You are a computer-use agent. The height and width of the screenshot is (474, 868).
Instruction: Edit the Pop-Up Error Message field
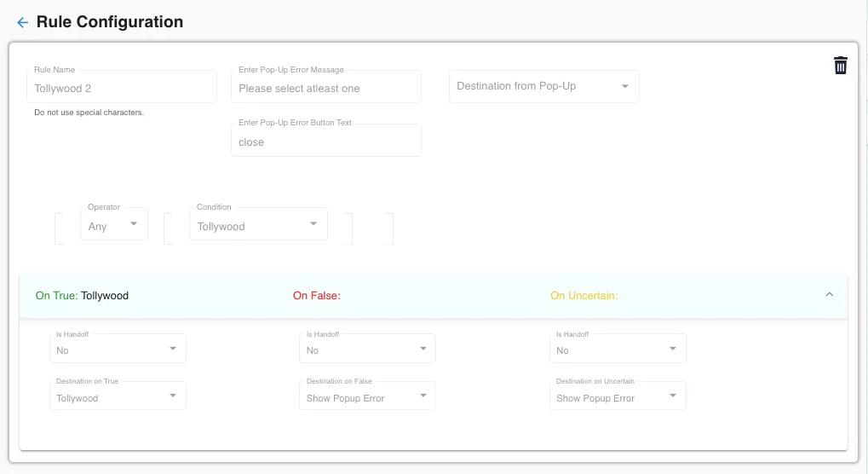click(326, 86)
